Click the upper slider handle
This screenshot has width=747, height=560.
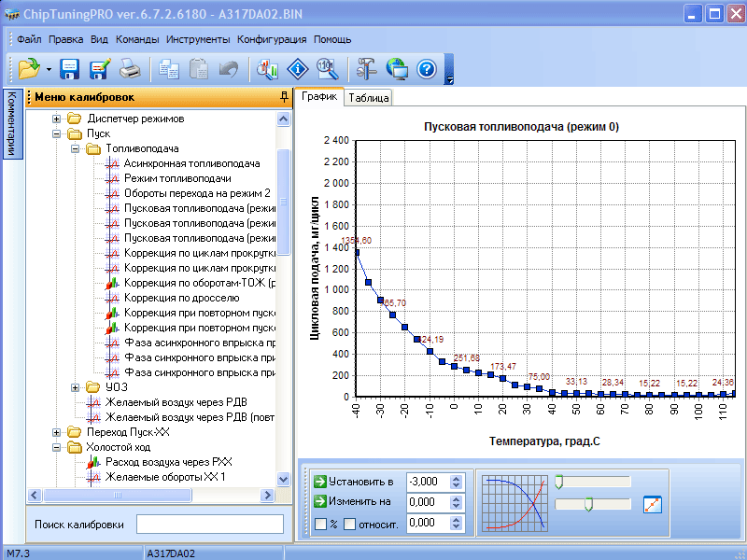click(558, 482)
